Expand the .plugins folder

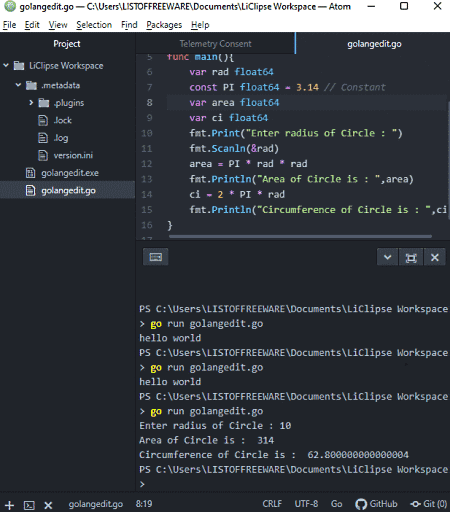coord(31,103)
